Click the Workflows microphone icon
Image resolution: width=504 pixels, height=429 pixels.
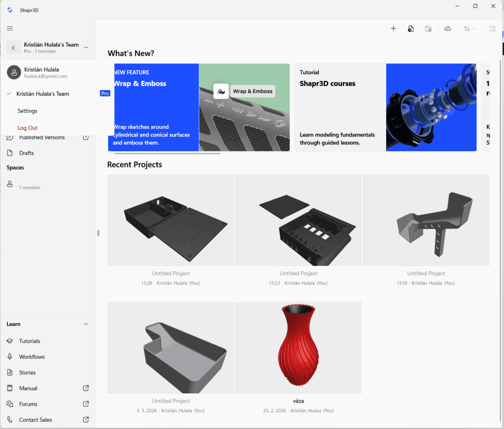click(x=10, y=357)
